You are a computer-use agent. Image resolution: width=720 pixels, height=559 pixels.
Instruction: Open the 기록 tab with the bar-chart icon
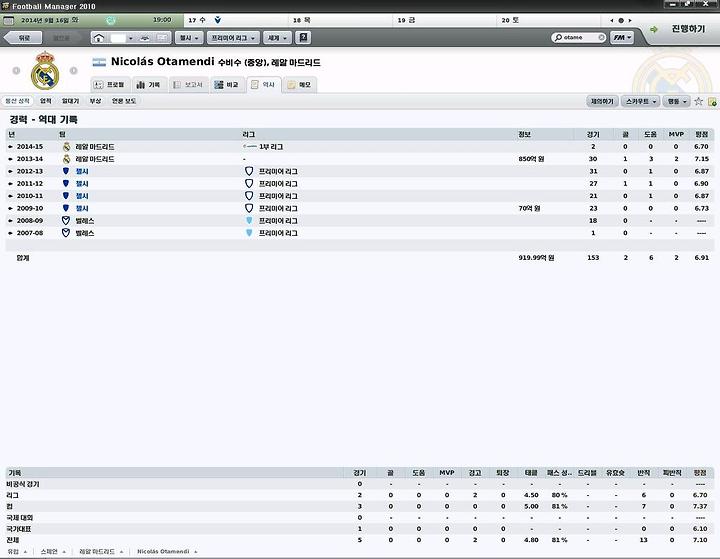(x=148, y=85)
